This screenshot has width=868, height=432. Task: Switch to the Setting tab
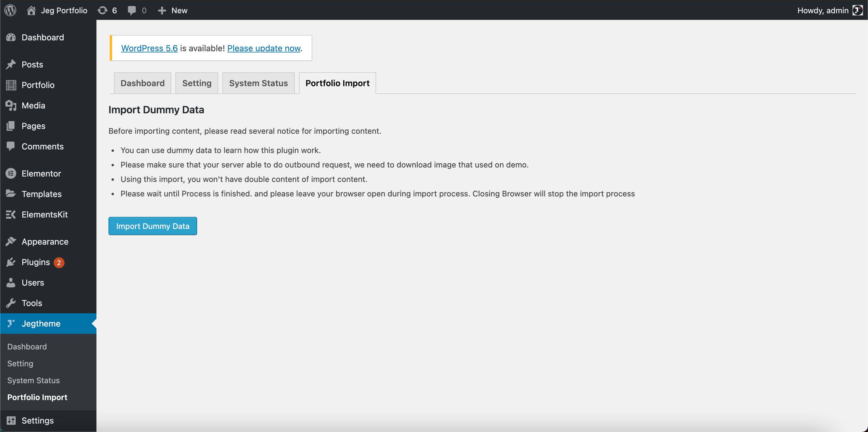197,83
